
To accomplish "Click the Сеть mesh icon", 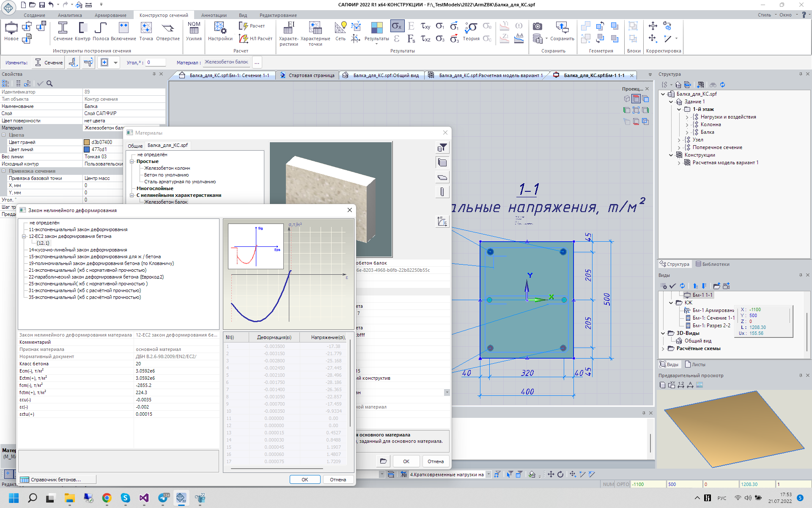I will [340, 31].
